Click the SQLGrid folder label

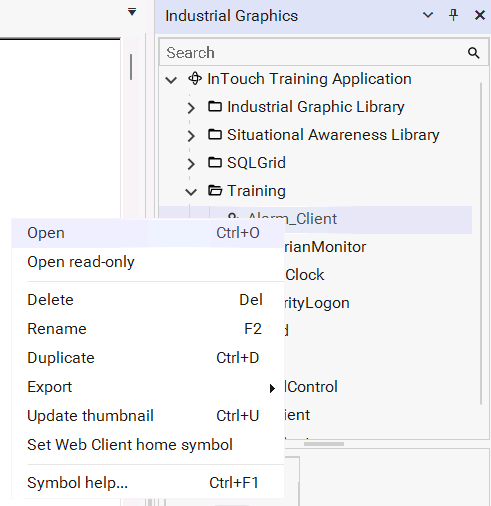click(x=256, y=163)
